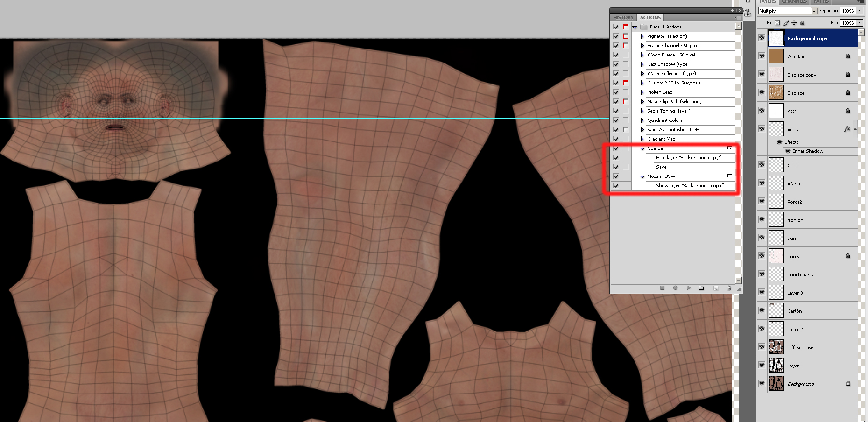
Task: Create a new action set folder
Action: (701, 288)
